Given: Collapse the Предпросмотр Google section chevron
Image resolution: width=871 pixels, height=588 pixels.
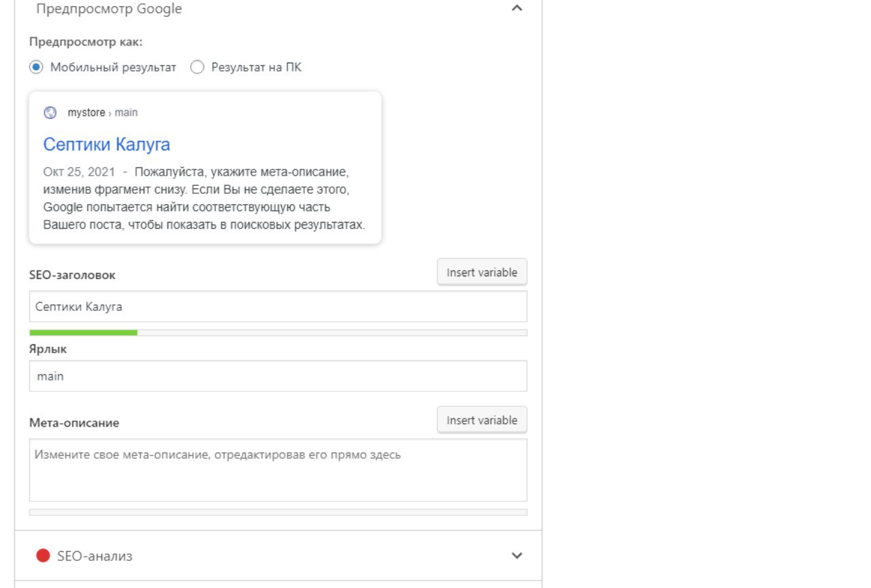Looking at the screenshot, I should pyautogui.click(x=517, y=9).
